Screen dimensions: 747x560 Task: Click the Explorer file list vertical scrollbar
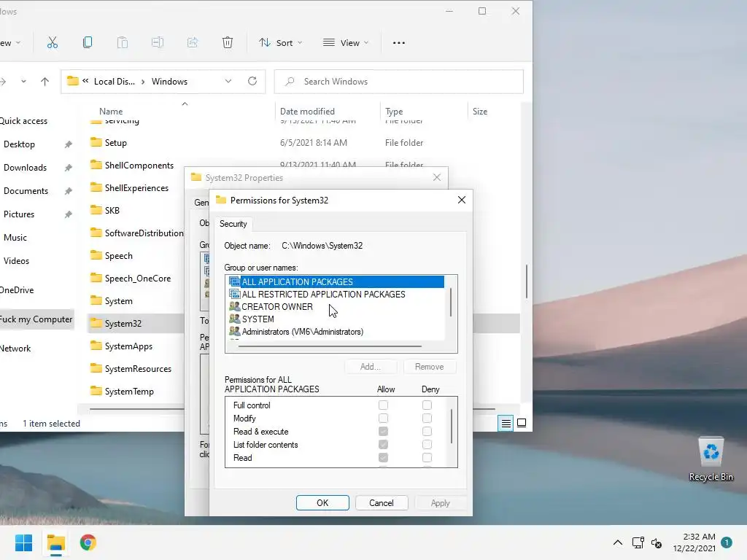click(x=527, y=281)
